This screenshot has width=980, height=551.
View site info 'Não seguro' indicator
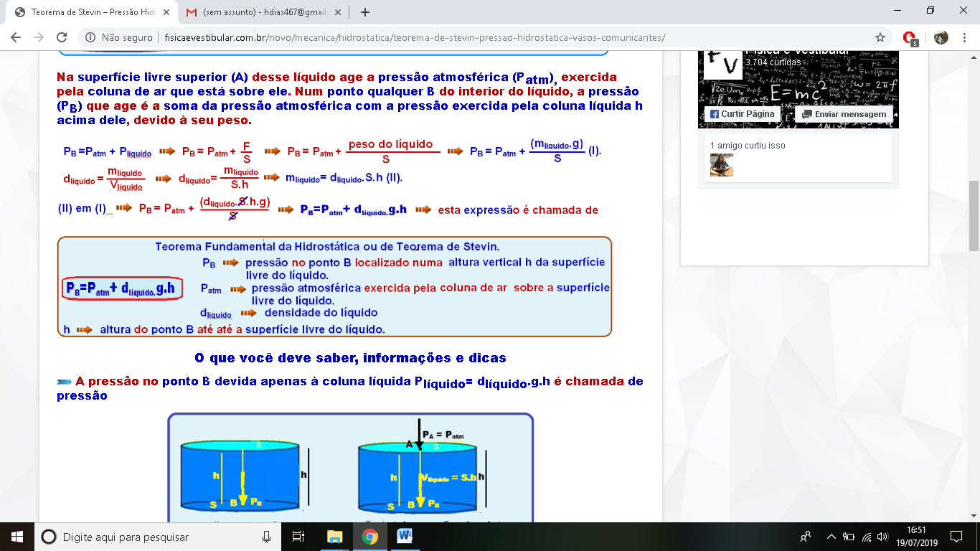120,37
